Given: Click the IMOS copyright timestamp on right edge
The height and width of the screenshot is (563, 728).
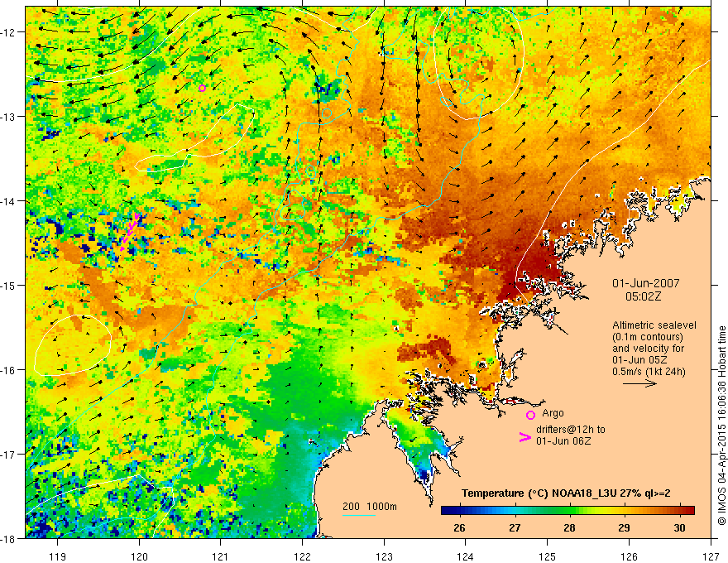Looking at the screenshot, I should pyautogui.click(x=721, y=426).
